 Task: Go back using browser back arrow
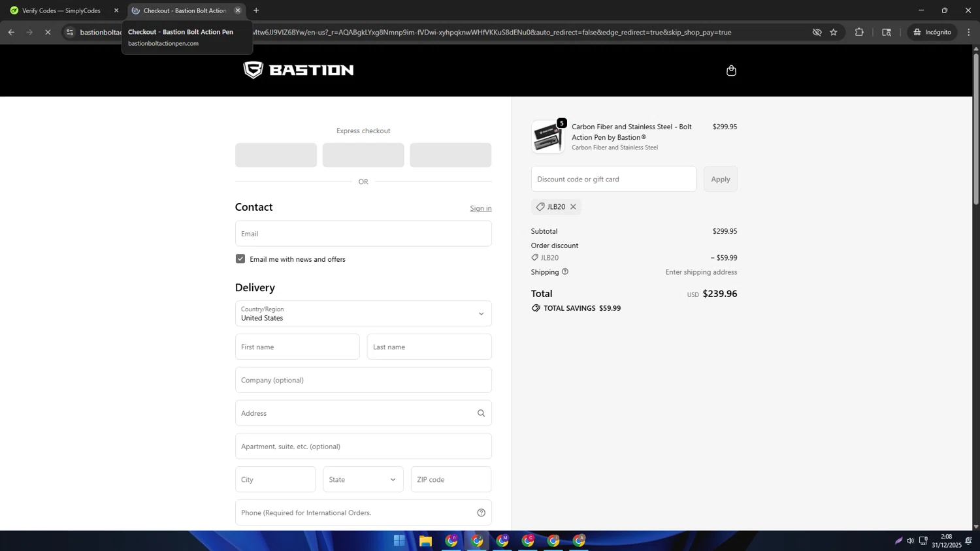tap(11, 32)
